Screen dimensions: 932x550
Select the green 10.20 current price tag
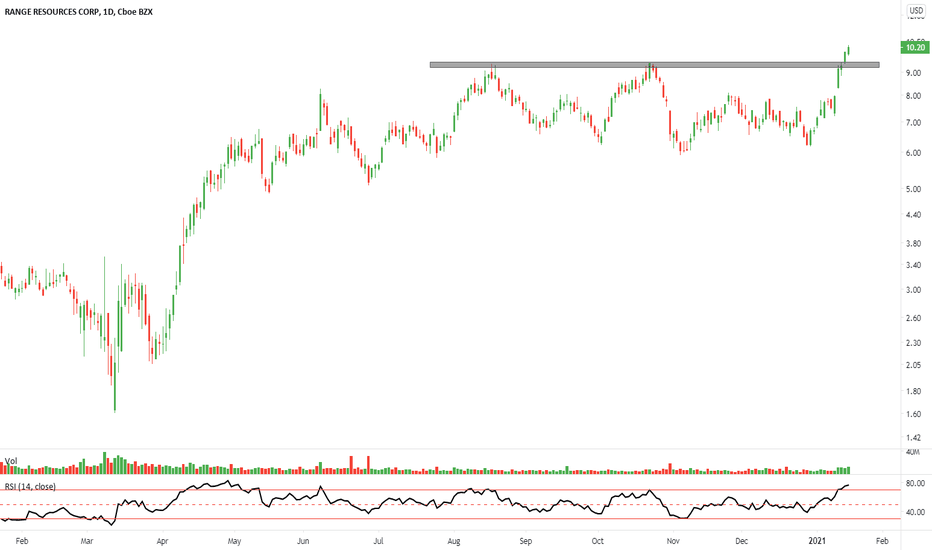915,48
